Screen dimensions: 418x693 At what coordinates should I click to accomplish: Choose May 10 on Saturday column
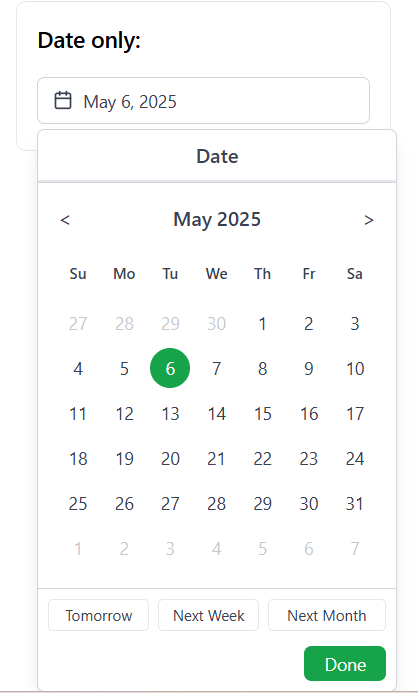click(x=355, y=368)
